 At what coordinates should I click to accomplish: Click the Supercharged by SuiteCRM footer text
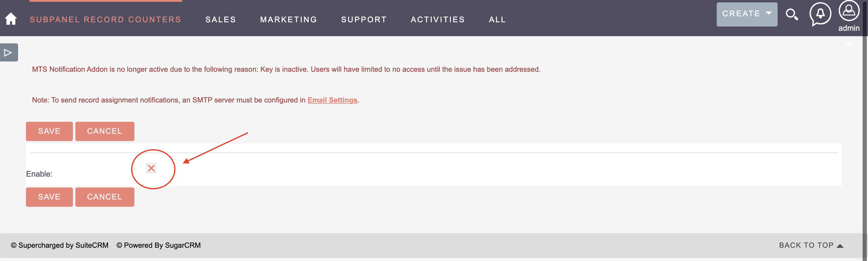pos(60,245)
